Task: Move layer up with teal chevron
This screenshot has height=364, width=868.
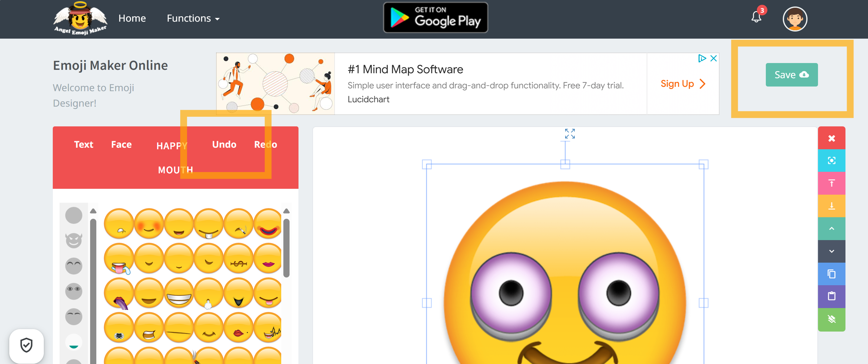Action: point(831,228)
